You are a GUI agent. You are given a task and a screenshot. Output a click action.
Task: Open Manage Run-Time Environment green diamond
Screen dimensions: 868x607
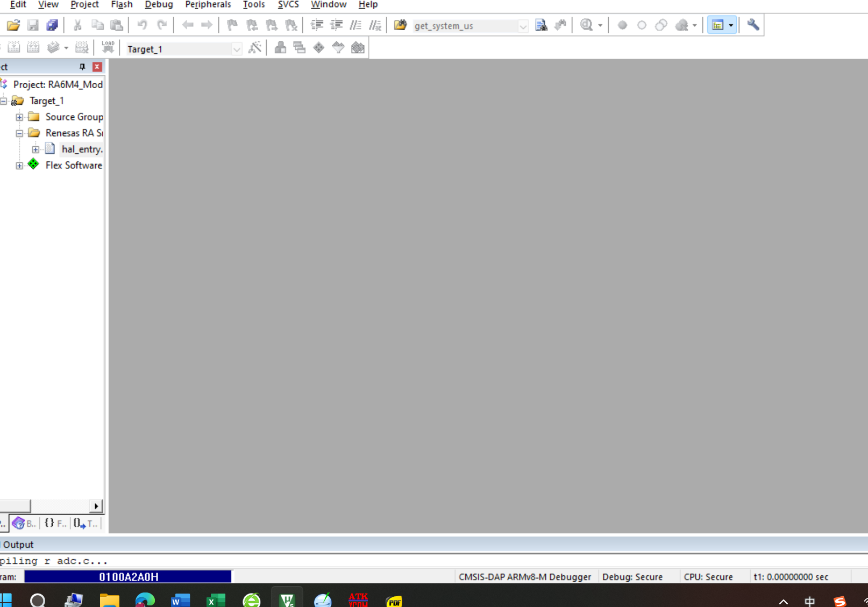pos(319,48)
